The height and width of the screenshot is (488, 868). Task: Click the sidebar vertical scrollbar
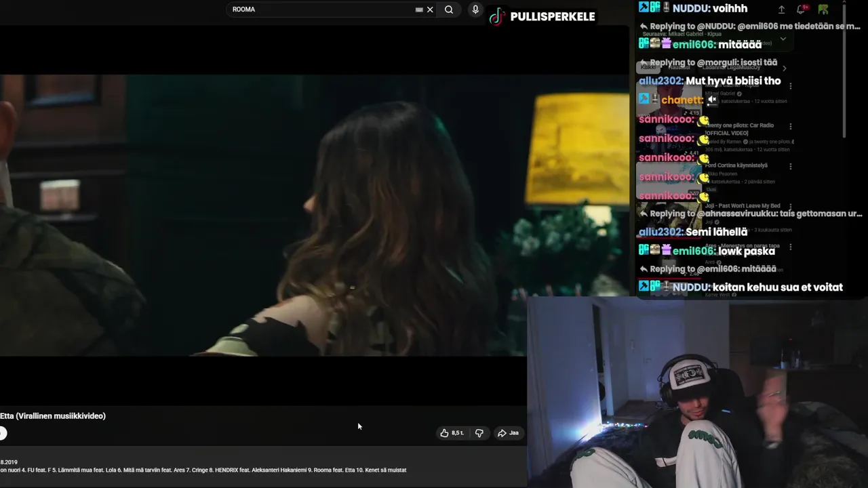[844, 71]
